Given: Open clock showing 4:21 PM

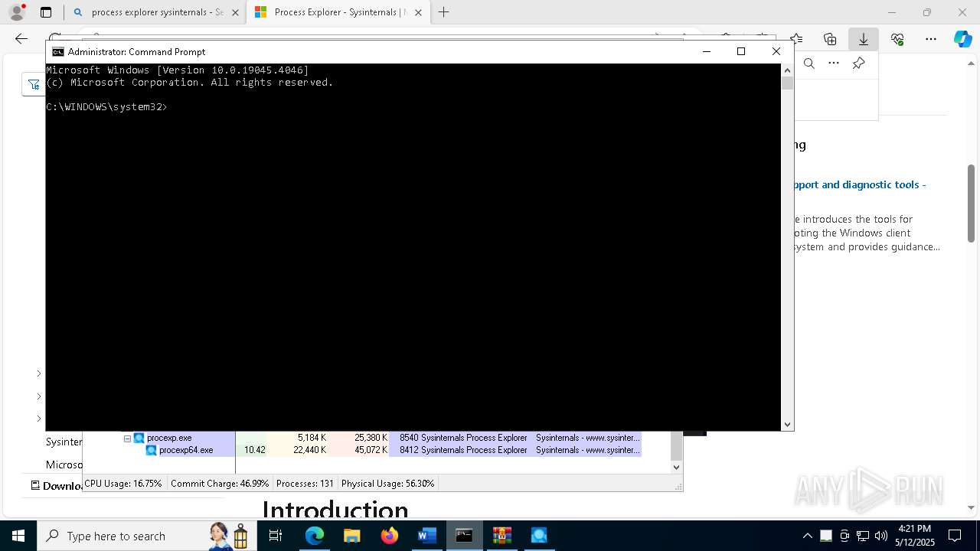Looking at the screenshot, I should [x=914, y=536].
